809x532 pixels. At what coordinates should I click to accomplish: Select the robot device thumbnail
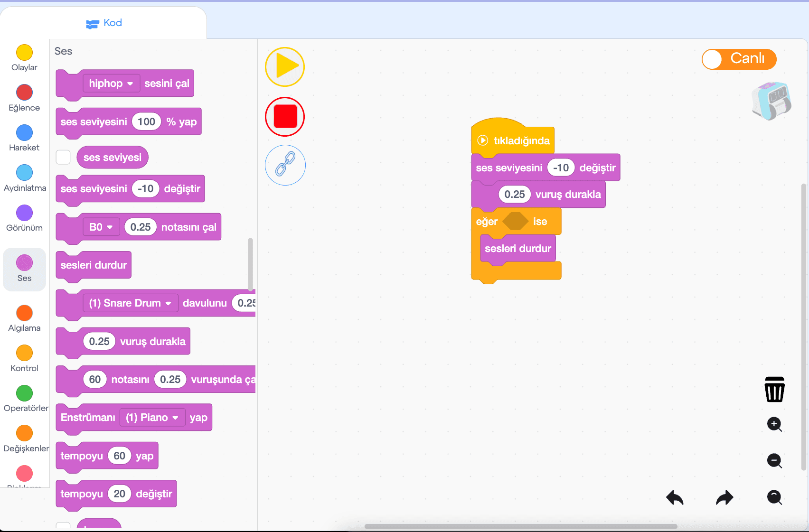coord(771,101)
